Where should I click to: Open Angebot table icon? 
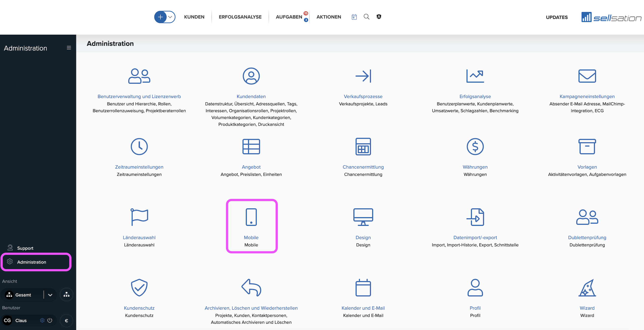[251, 147]
